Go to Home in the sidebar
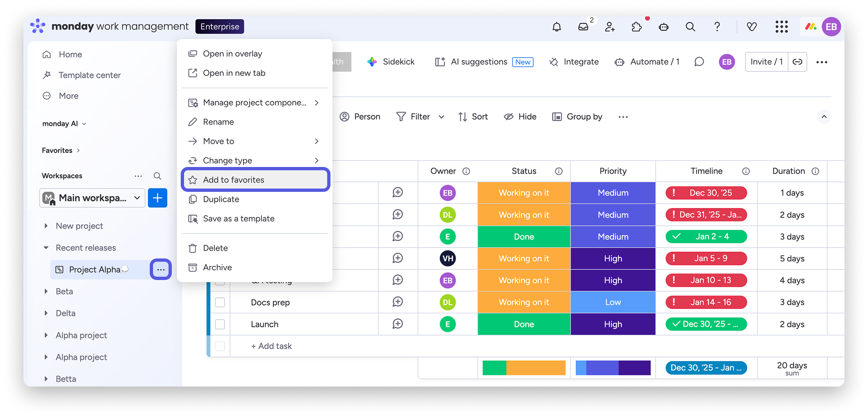The height and width of the screenshot is (417, 868). pos(62,54)
